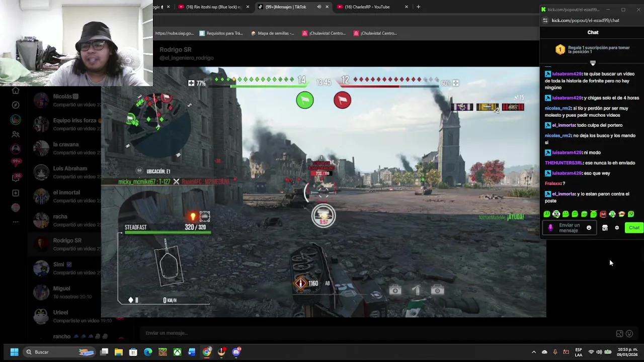Open File Explorer from taskbar
Image resolution: width=644 pixels, height=362 pixels.
[119, 352]
